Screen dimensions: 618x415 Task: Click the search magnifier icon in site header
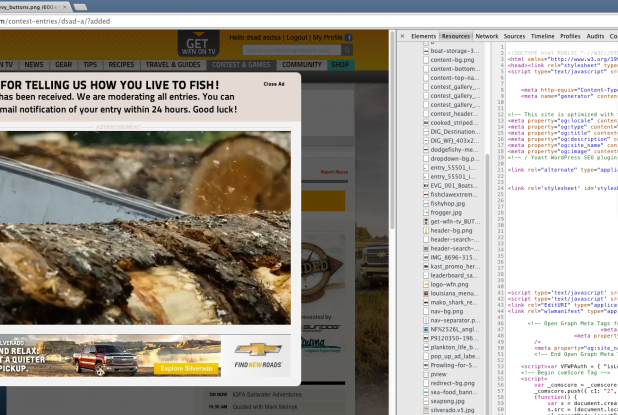(x=347, y=50)
